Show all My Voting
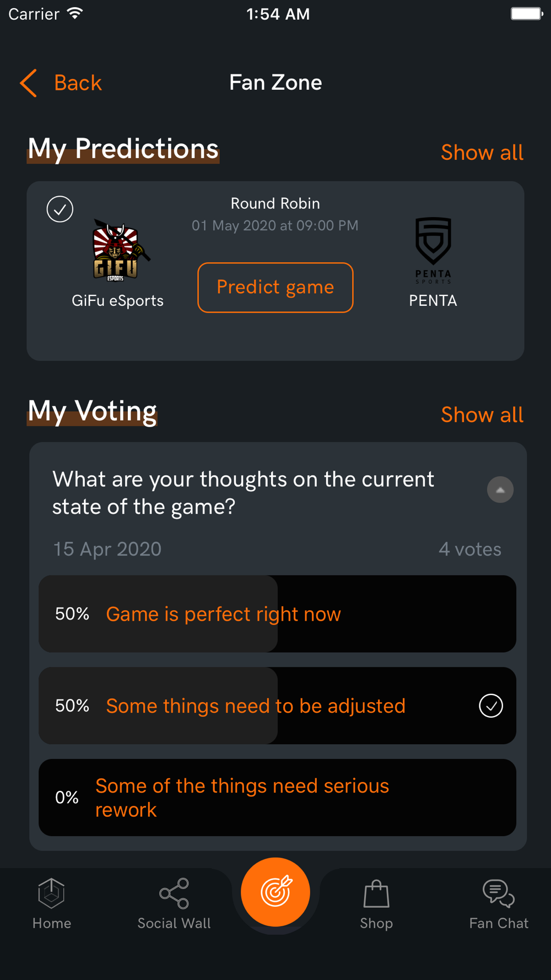The height and width of the screenshot is (980, 551). pyautogui.click(x=482, y=415)
